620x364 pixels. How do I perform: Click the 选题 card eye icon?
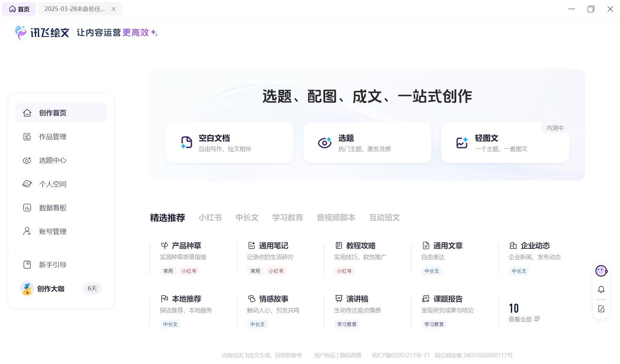tap(325, 142)
